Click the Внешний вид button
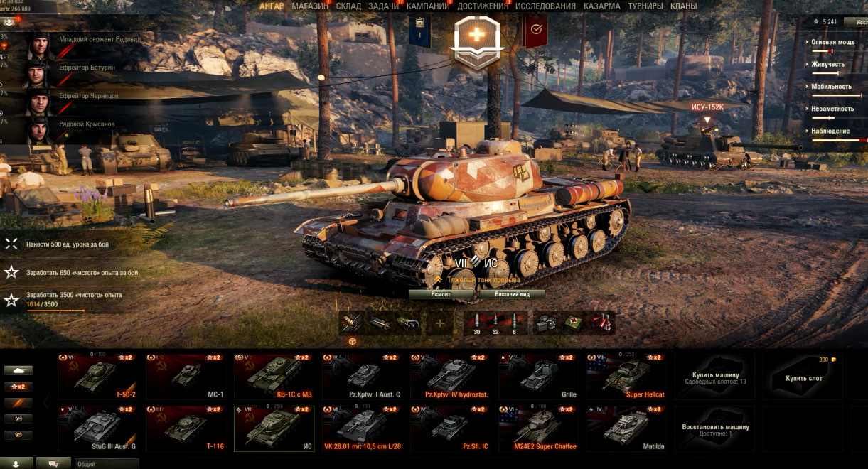This screenshot has width=868, height=469. click(512, 294)
